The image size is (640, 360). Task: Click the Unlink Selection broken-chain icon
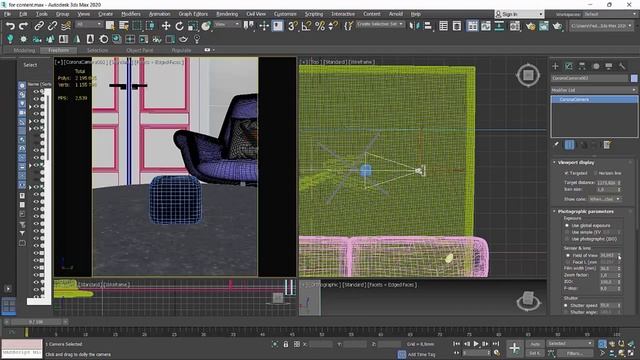pyautogui.click(x=52, y=26)
